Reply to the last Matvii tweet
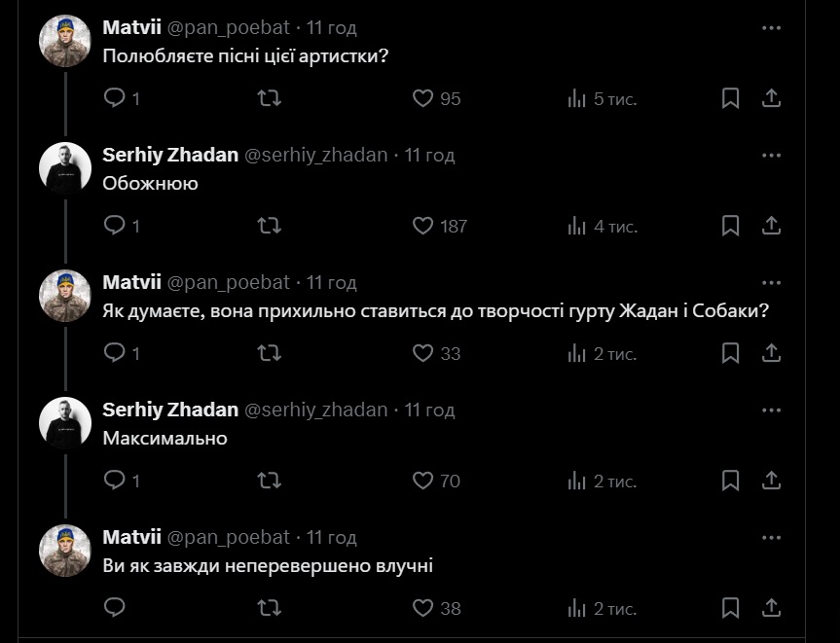 115,608
